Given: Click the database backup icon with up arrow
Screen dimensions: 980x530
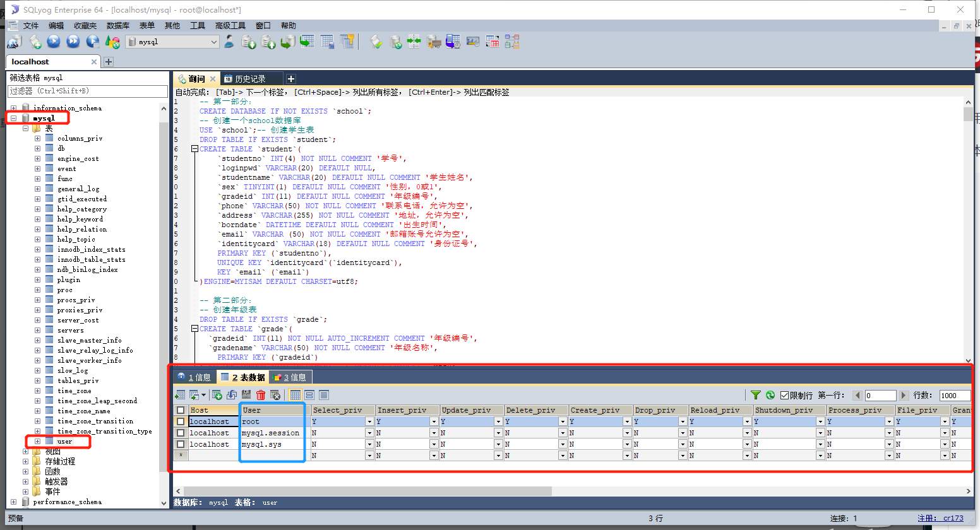Looking at the screenshot, I should (x=268, y=42).
